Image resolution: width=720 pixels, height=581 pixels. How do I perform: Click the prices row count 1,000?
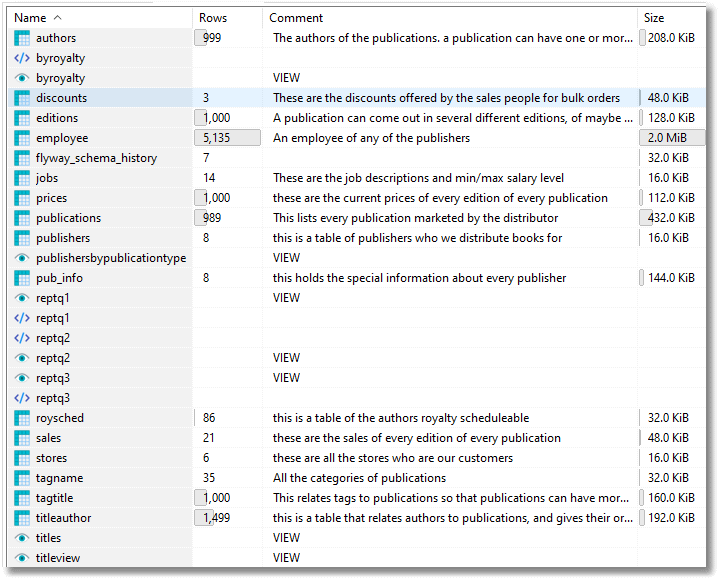[x=217, y=198]
